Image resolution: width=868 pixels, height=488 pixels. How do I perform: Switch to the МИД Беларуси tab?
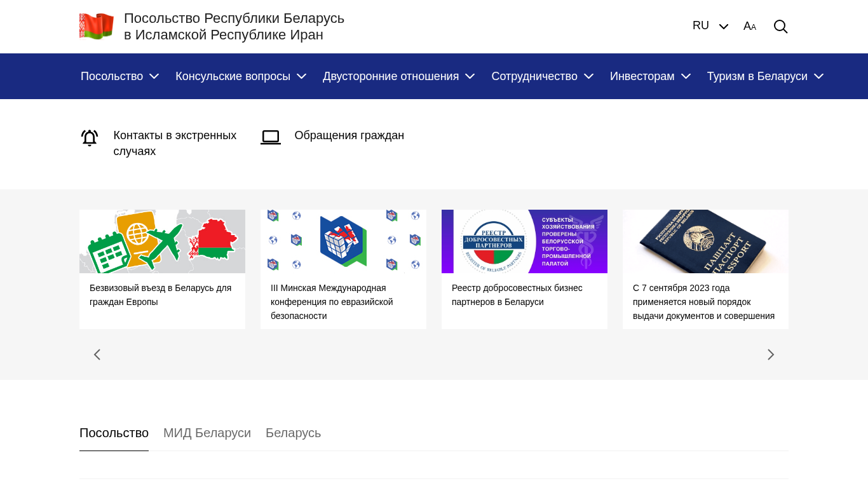pos(207,433)
